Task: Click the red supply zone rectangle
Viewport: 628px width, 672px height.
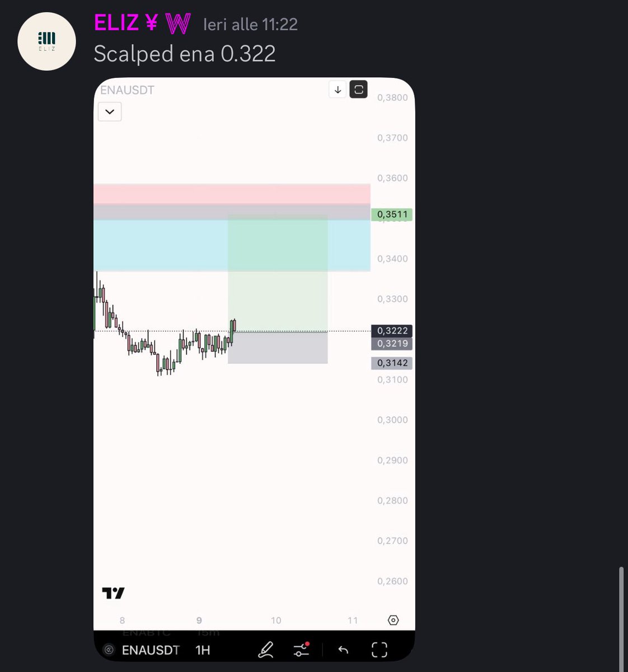Action: point(232,194)
